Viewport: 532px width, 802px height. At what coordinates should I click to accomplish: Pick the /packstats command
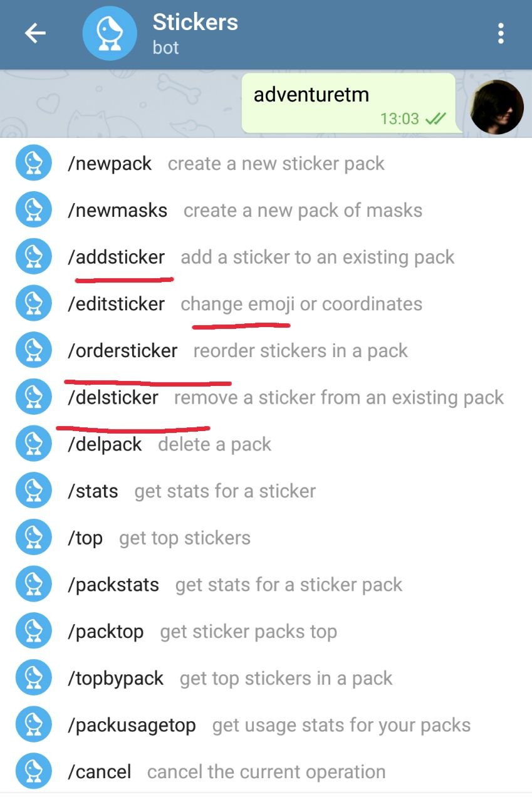pyautogui.click(x=266, y=585)
